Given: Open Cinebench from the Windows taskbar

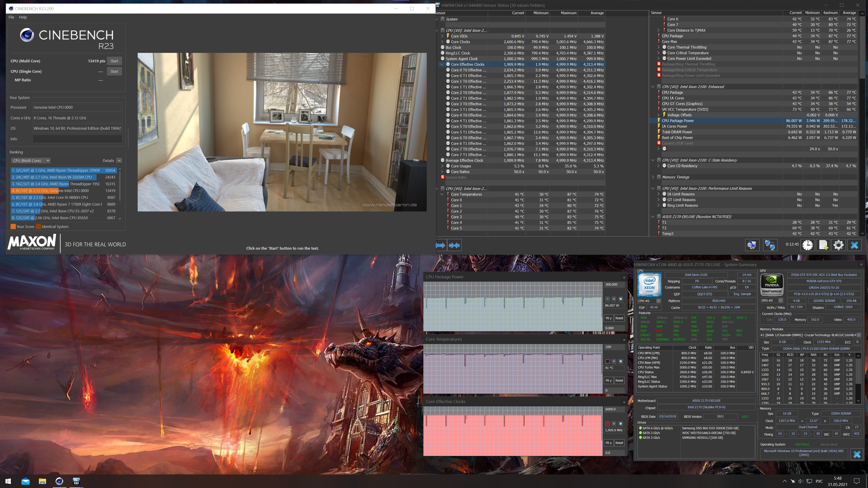Looking at the screenshot, I should click(x=59, y=481).
